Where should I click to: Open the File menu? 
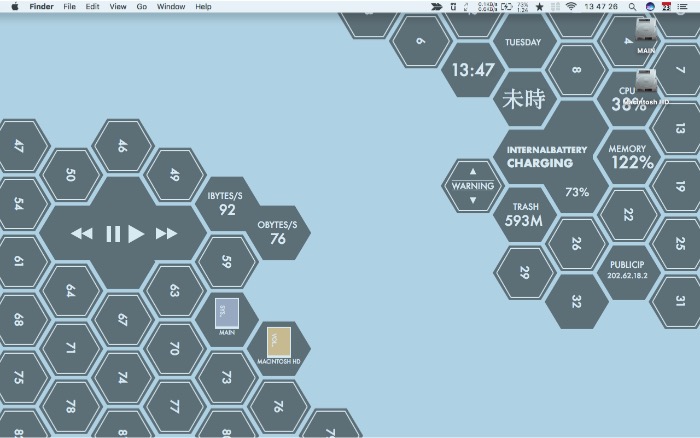69,6
